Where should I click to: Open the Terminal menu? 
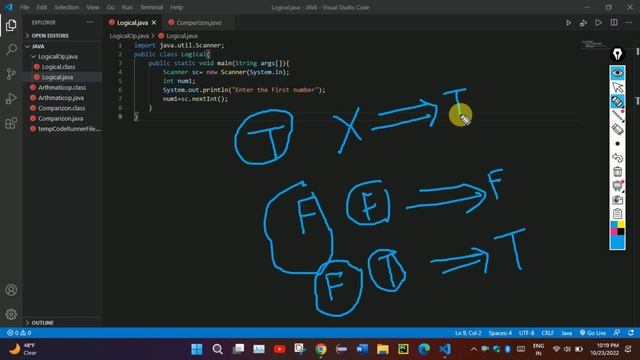151,7
